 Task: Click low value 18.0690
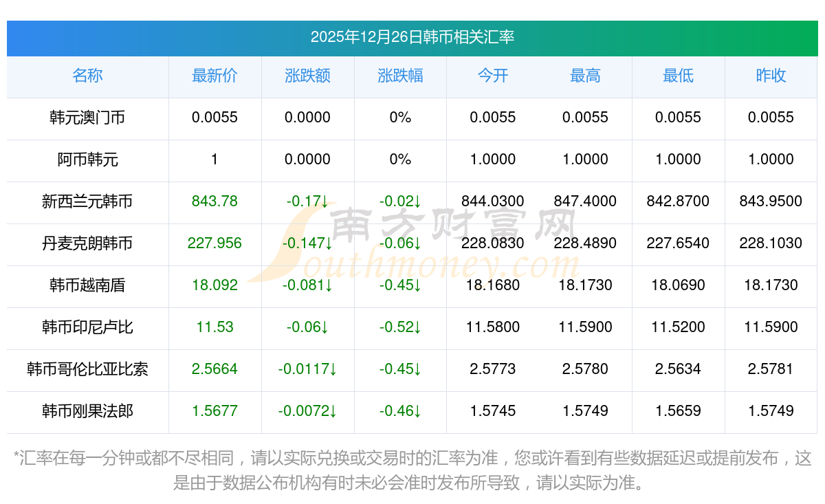click(678, 285)
